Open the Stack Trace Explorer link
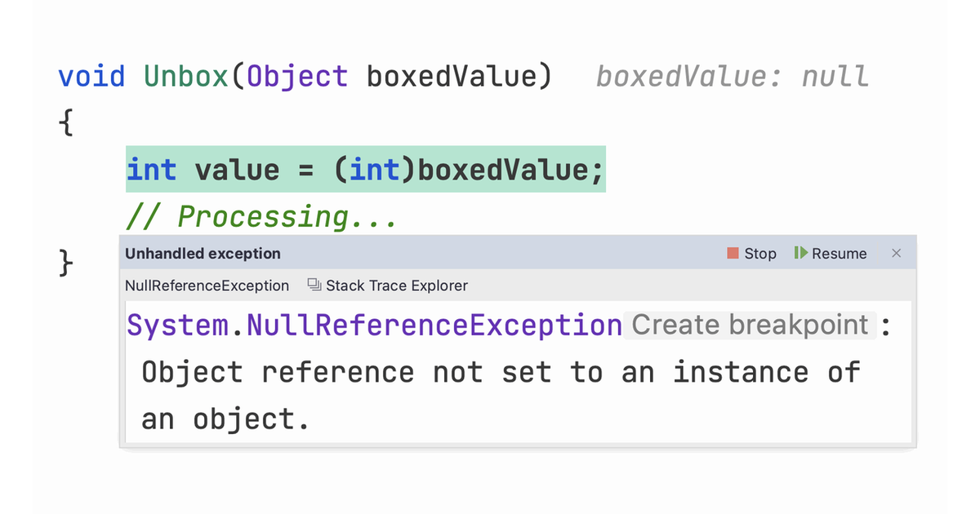The height and width of the screenshot is (514, 980). [396, 286]
